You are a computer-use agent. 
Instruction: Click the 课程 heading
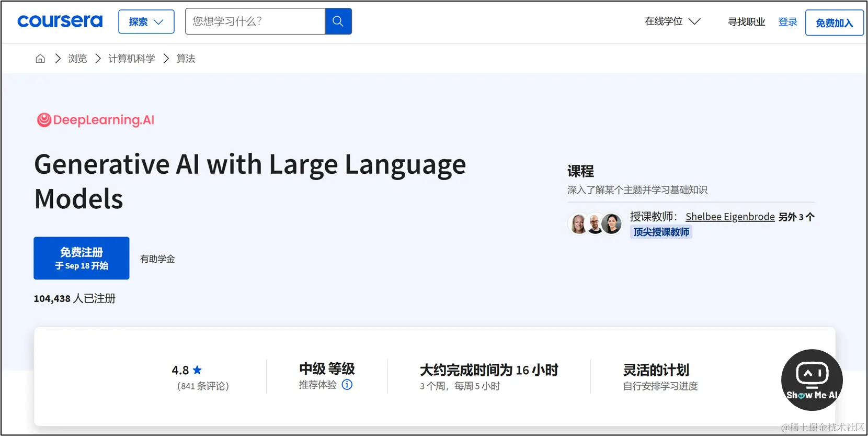[581, 171]
